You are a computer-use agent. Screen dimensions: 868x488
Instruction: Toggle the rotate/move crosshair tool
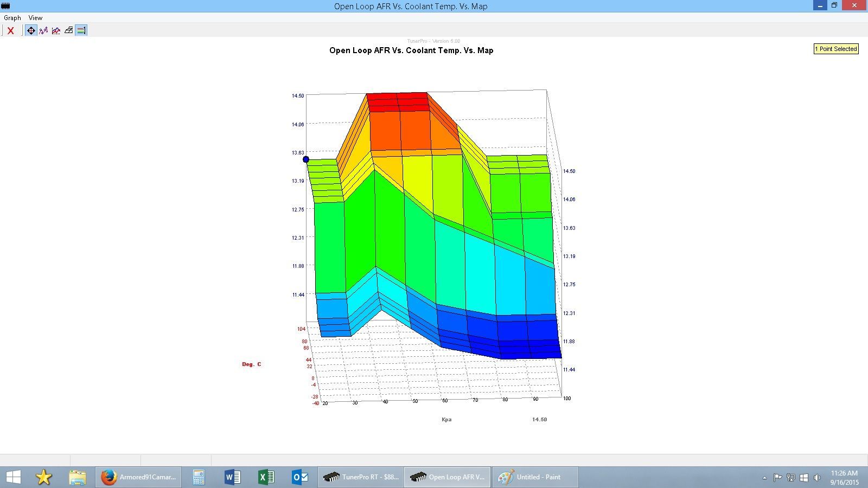31,30
